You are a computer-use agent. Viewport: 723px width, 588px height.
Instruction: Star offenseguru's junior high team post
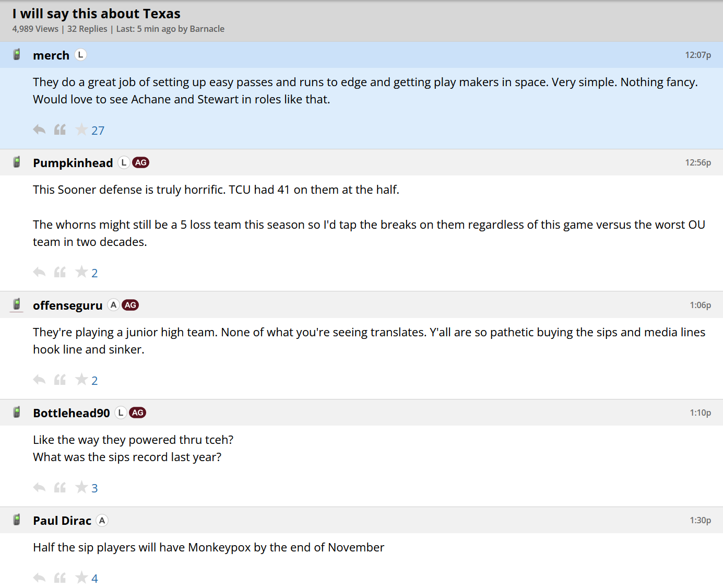[81, 380]
